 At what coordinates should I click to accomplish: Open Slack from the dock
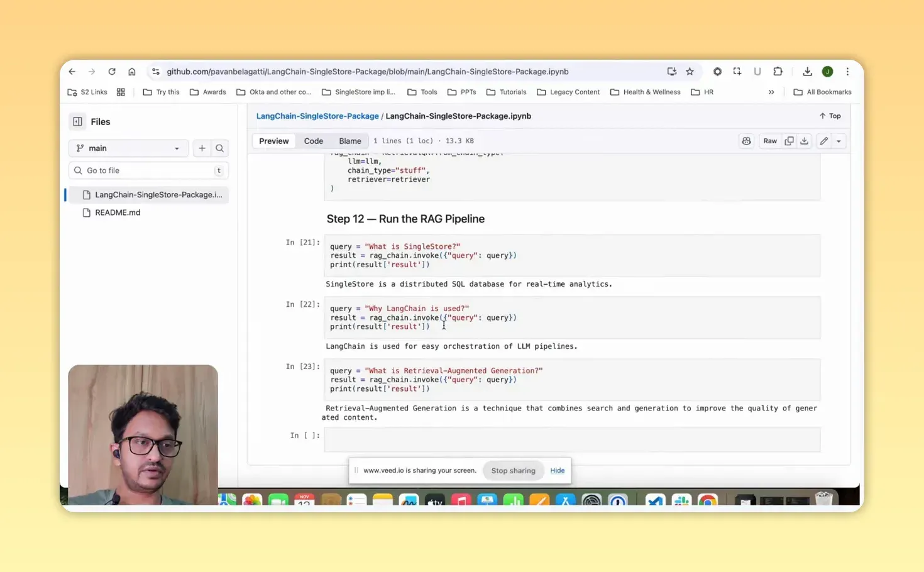pyautogui.click(x=681, y=500)
